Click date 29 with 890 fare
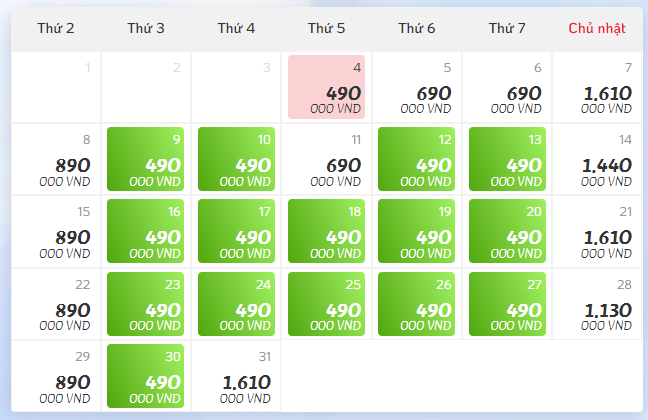 [56, 375]
